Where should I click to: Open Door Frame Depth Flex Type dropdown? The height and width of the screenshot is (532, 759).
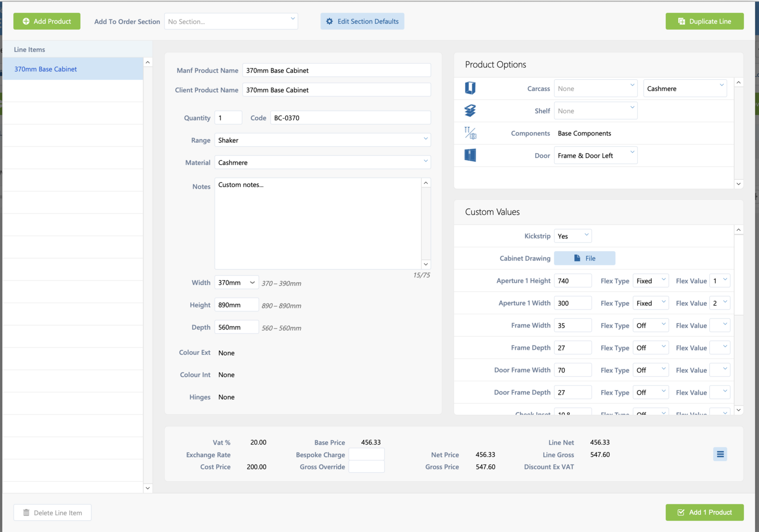pyautogui.click(x=651, y=392)
